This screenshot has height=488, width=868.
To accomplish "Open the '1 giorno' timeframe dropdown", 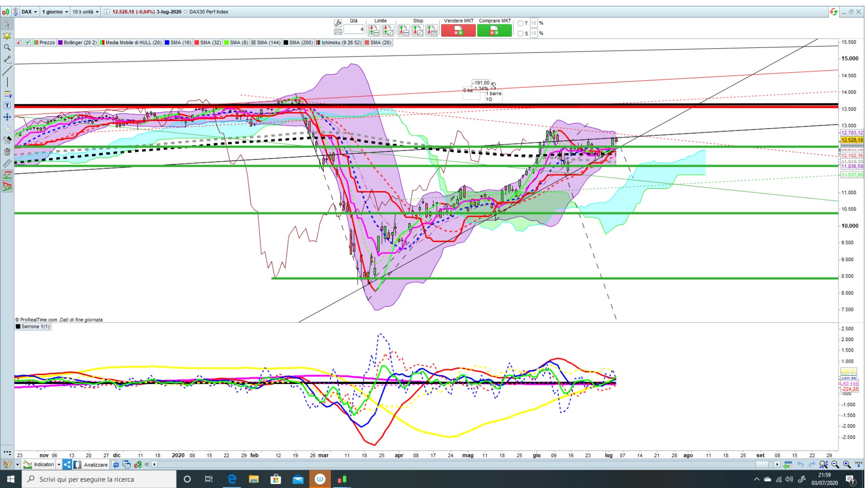I will (55, 12).
